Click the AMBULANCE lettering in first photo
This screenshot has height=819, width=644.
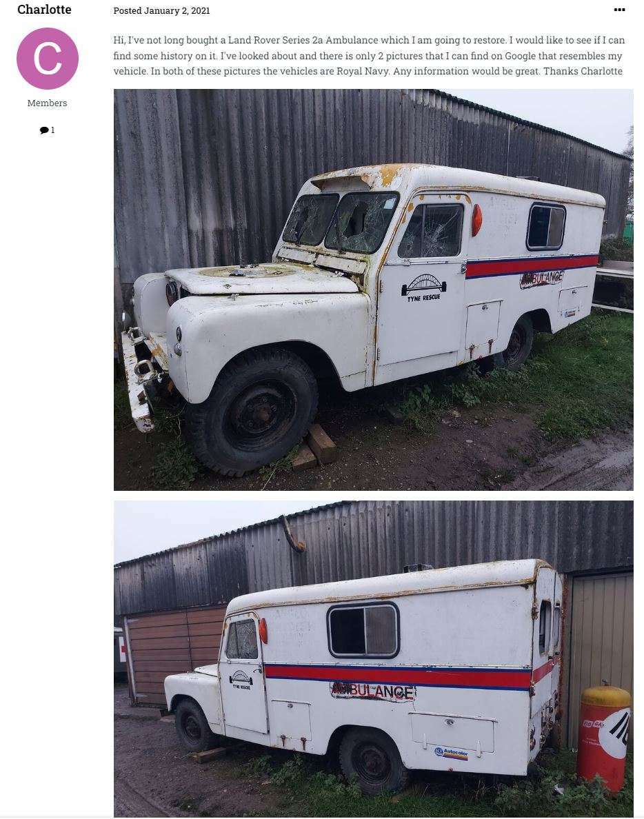(542, 279)
